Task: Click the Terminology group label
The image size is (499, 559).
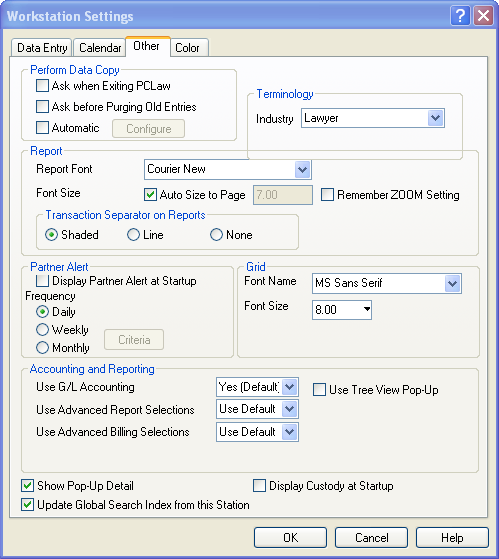Action: [285, 94]
